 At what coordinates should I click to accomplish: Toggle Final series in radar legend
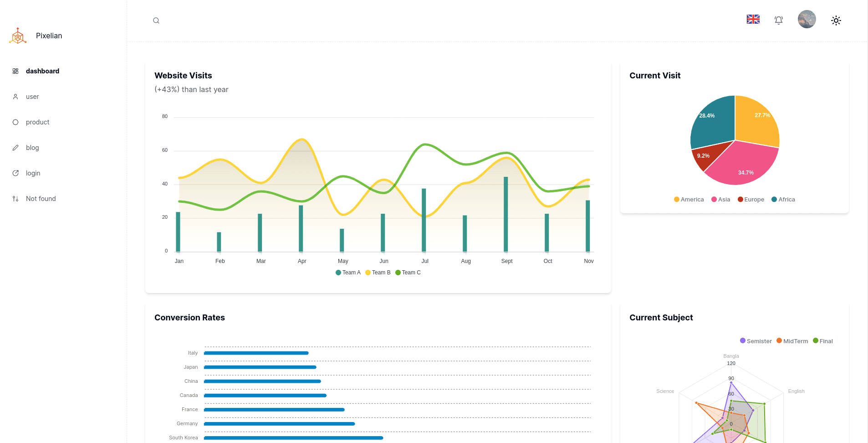(823, 341)
